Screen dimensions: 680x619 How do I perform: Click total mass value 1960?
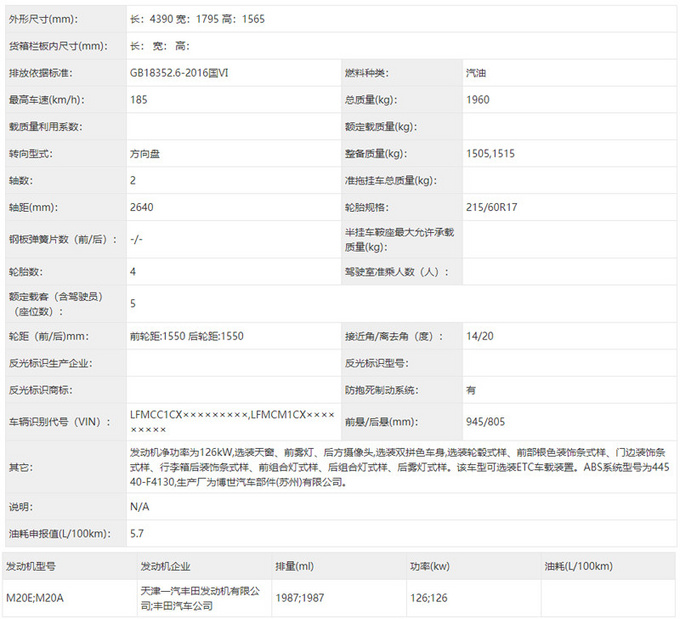[478, 100]
